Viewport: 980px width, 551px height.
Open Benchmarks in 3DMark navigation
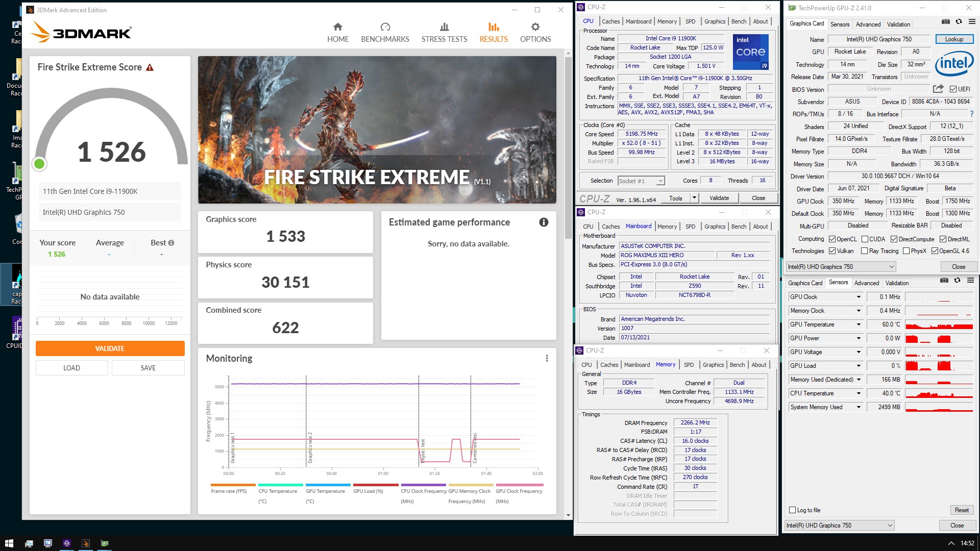(x=385, y=33)
